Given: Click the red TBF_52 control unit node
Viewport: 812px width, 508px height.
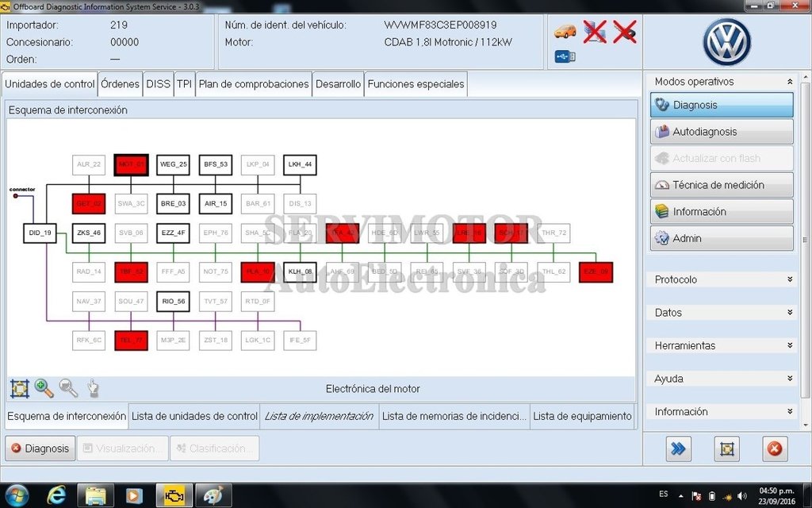Looking at the screenshot, I should tap(131, 272).
